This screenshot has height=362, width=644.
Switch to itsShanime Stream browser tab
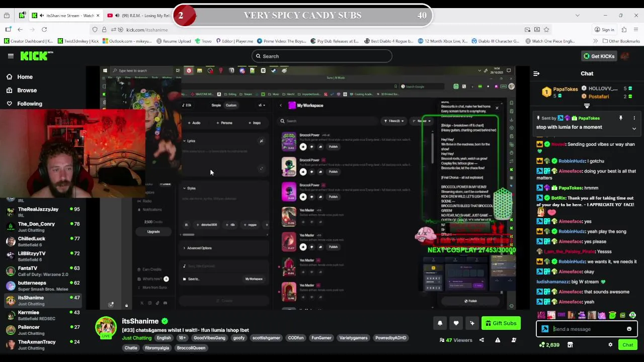(65, 16)
